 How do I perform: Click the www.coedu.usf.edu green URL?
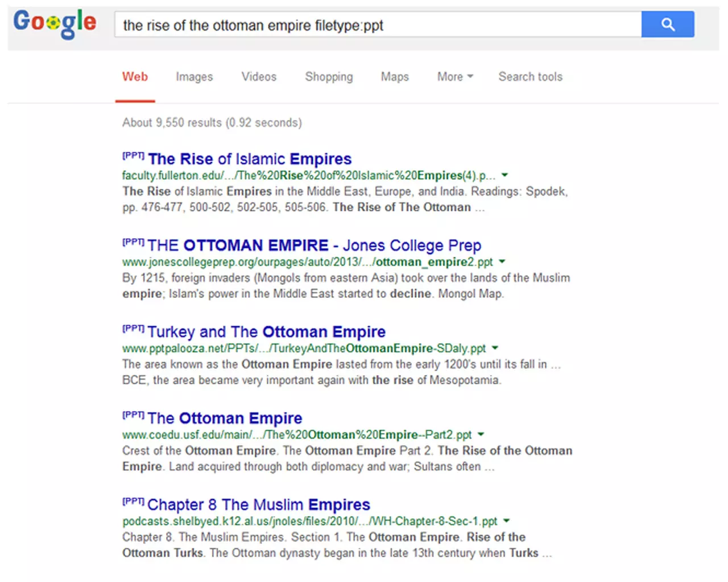click(x=297, y=434)
